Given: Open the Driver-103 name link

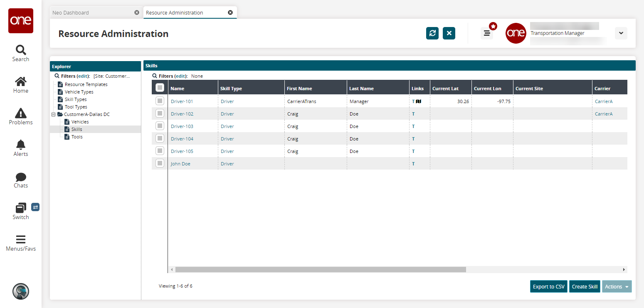Looking at the screenshot, I should pos(182,126).
